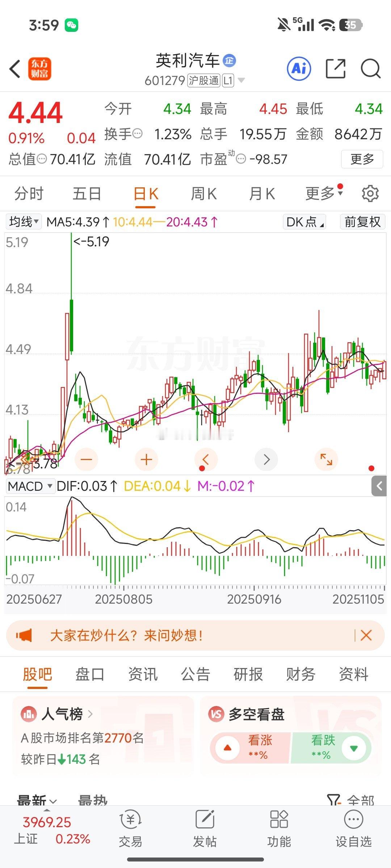The image size is (391, 868).
Task: Tap 沪股通 label
Action: click(x=204, y=80)
